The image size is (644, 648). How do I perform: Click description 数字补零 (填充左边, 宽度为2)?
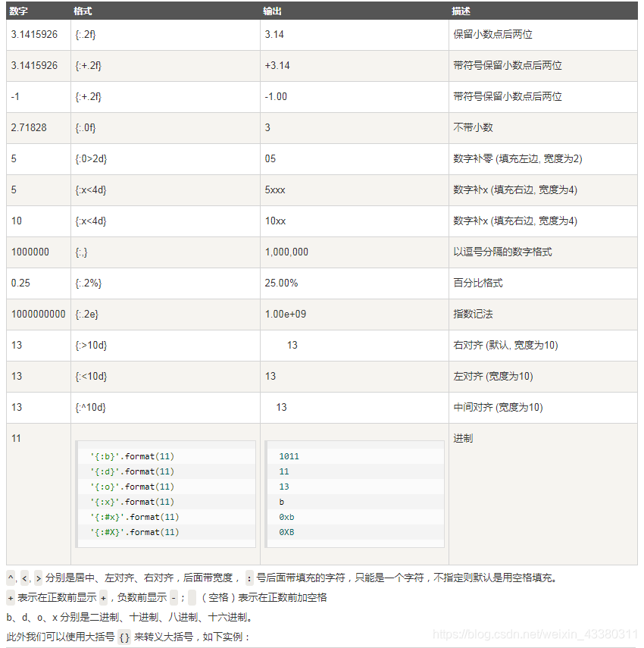tap(517, 158)
